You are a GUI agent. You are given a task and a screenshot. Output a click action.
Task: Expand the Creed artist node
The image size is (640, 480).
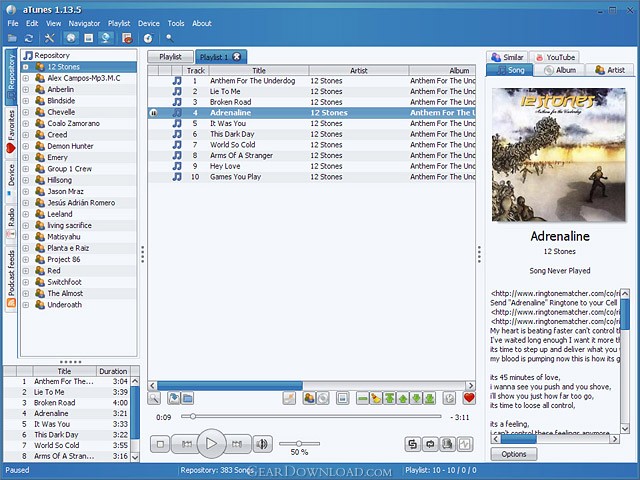click(x=26, y=135)
